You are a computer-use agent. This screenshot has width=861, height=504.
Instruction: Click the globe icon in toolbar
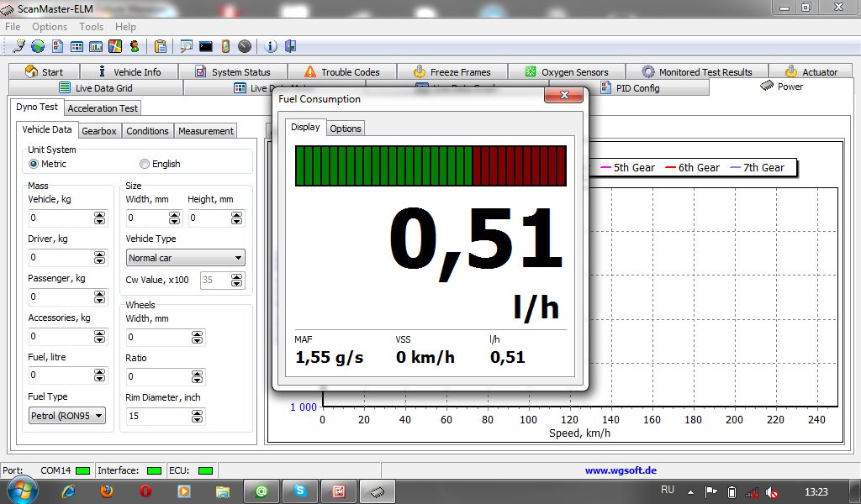37,46
